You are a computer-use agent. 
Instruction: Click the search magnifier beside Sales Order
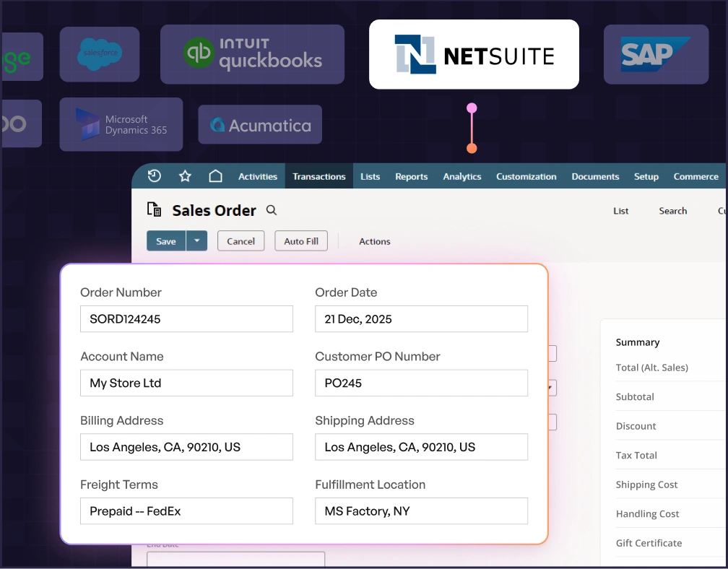point(272,210)
